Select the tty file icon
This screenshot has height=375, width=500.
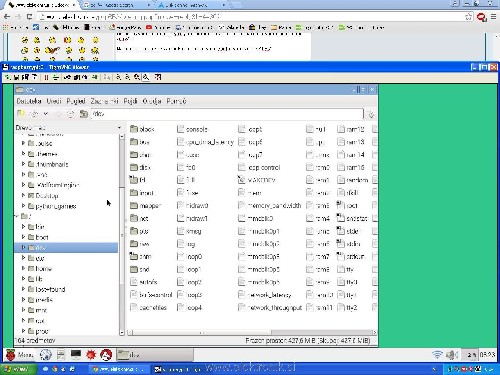[341, 269]
